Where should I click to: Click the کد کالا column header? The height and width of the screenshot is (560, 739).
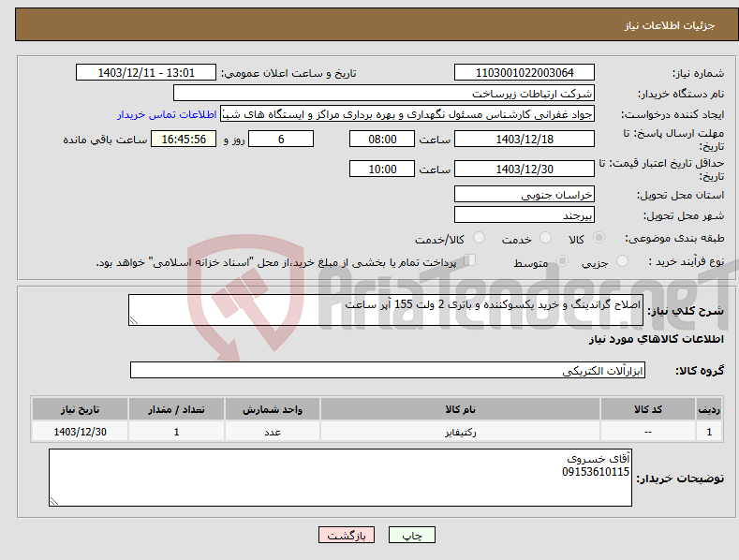[x=648, y=409]
